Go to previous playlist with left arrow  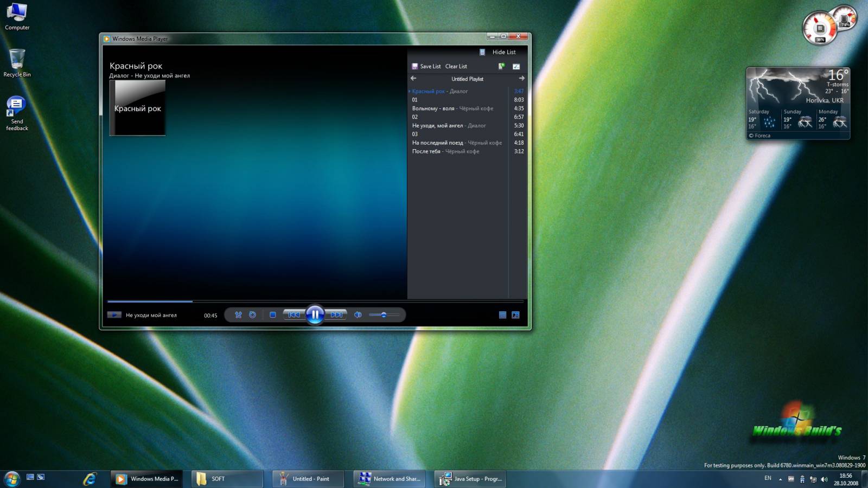point(413,79)
